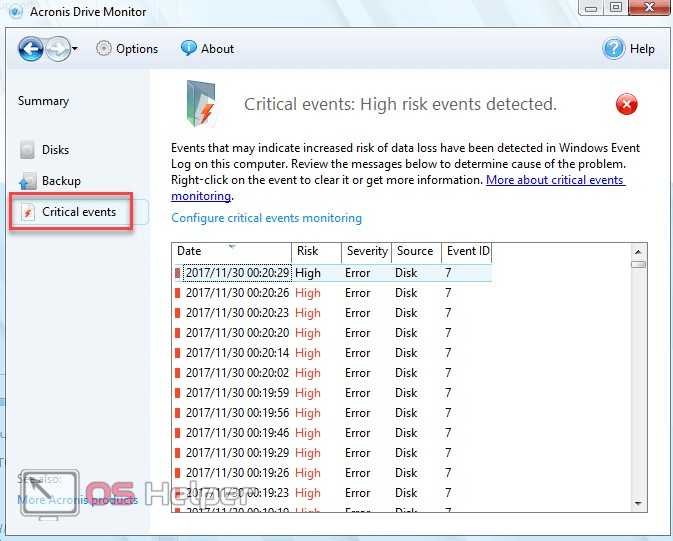The height and width of the screenshot is (541, 673).
Task: Click the red error status icon
Action: [627, 104]
